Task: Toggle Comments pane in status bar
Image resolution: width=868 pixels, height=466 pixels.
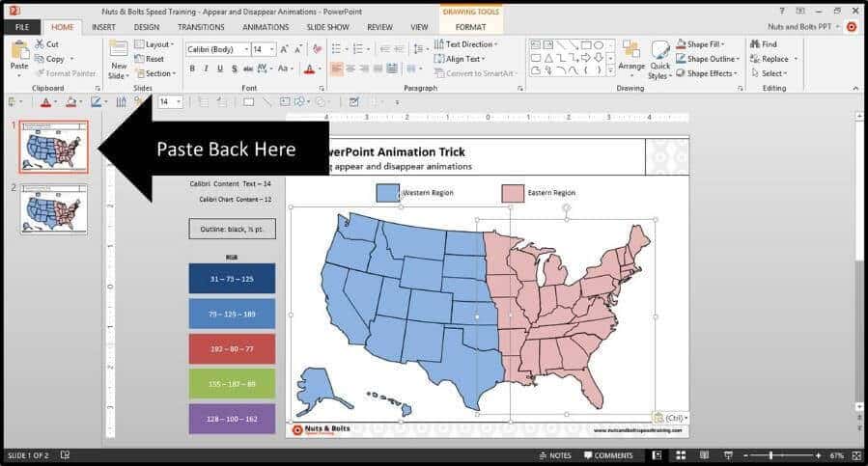Action: 608,455
